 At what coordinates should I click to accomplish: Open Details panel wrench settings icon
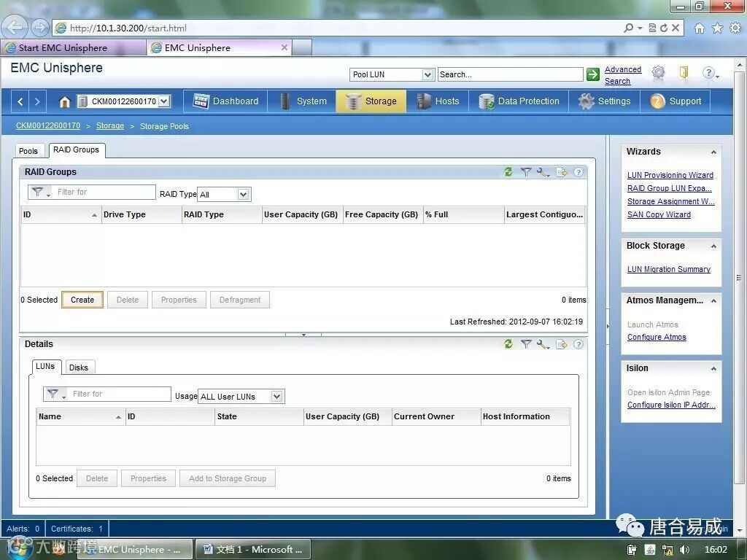(543, 344)
